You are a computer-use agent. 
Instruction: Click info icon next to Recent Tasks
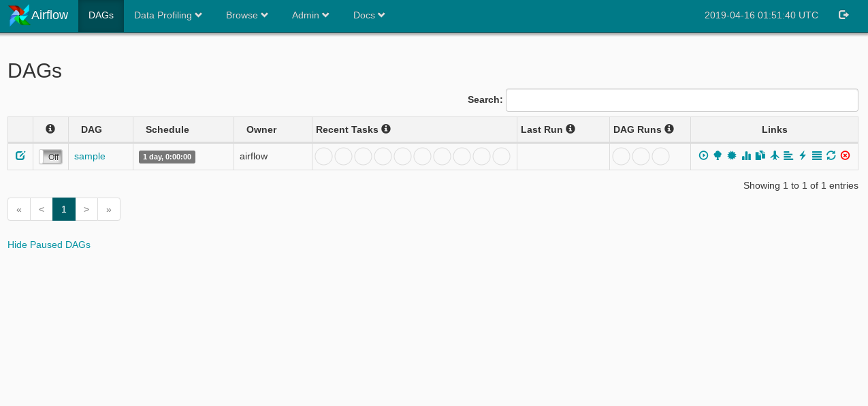[x=386, y=129]
